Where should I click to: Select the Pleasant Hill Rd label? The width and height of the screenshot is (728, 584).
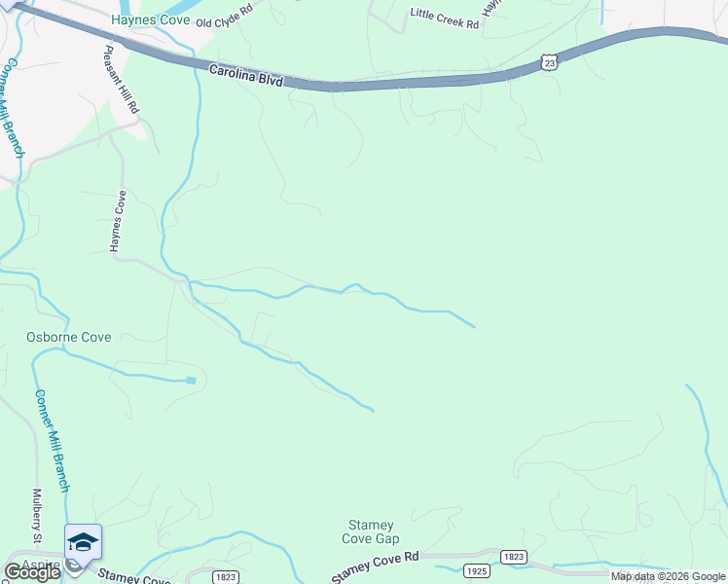pyautogui.click(x=121, y=80)
